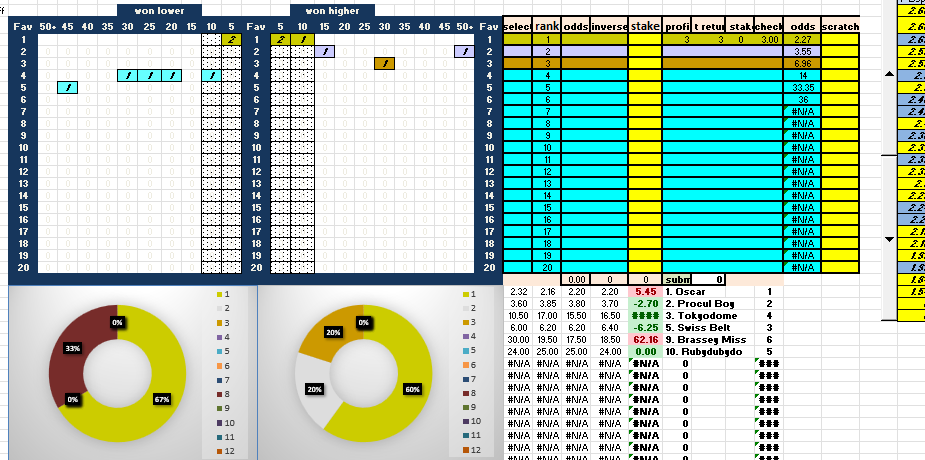Click the marked cell in won lower row 5

coord(67,87)
